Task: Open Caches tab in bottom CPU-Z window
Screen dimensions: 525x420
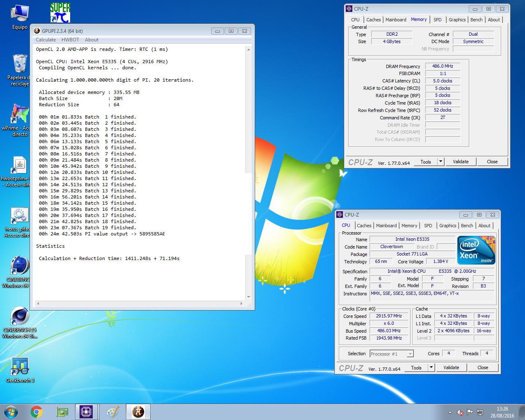Action: pos(364,226)
